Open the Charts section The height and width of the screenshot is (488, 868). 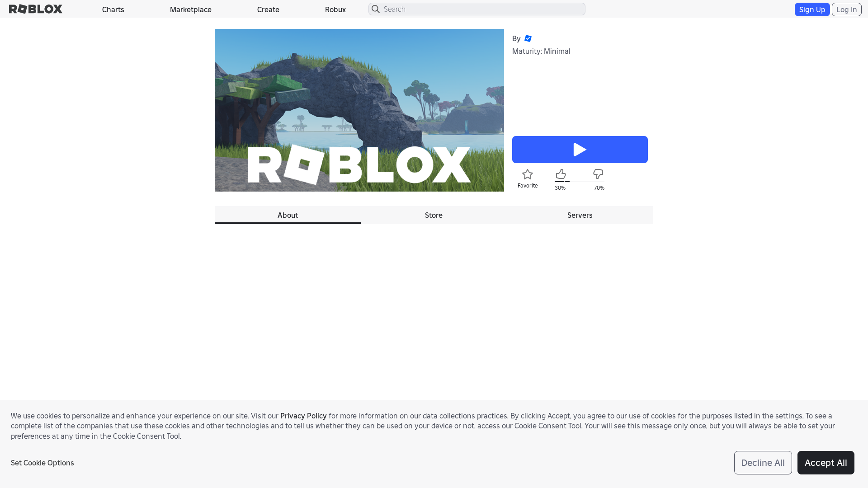click(x=113, y=9)
